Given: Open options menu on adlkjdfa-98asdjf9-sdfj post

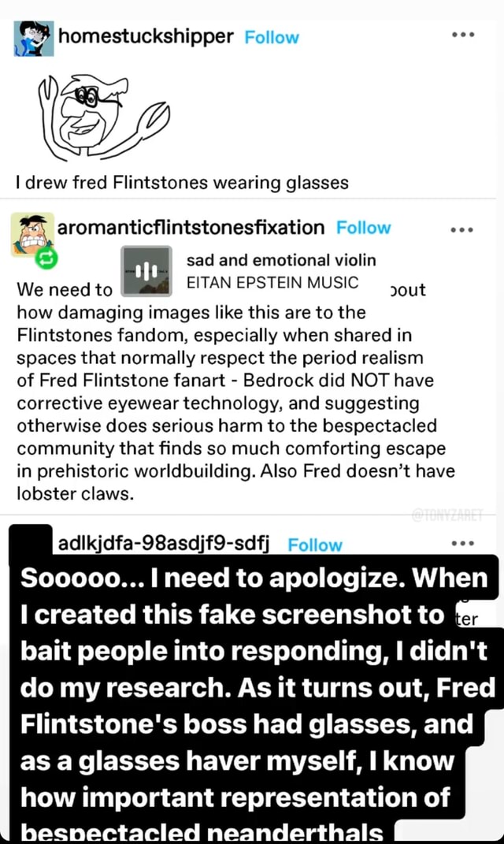Looking at the screenshot, I should (463, 542).
